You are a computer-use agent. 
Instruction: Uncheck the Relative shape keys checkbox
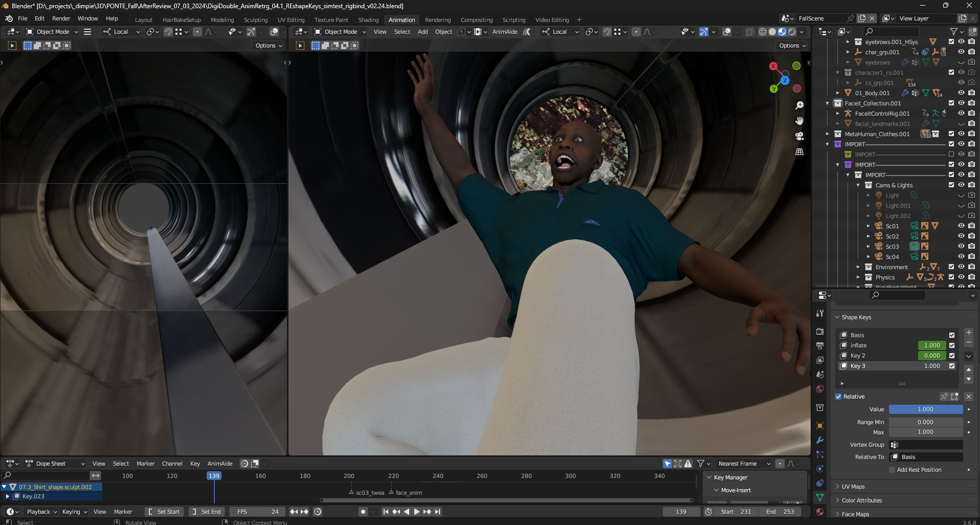(x=839, y=397)
